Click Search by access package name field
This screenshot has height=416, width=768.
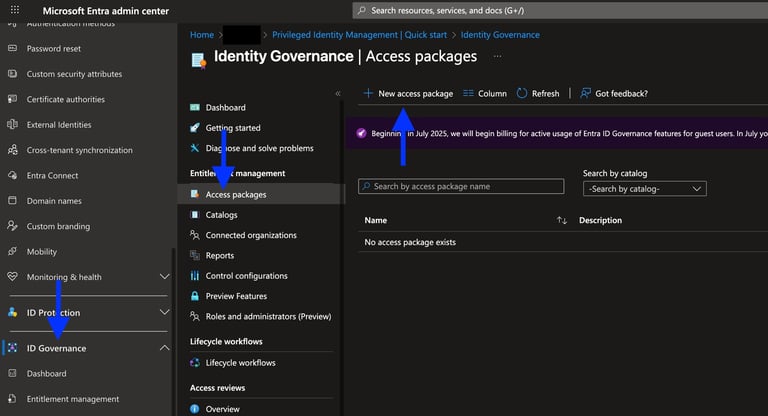pos(461,186)
